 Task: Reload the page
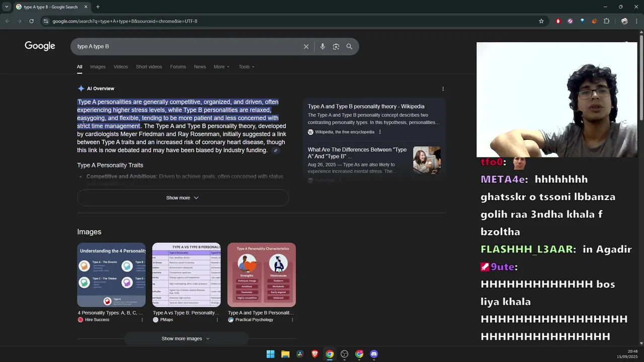click(31, 21)
